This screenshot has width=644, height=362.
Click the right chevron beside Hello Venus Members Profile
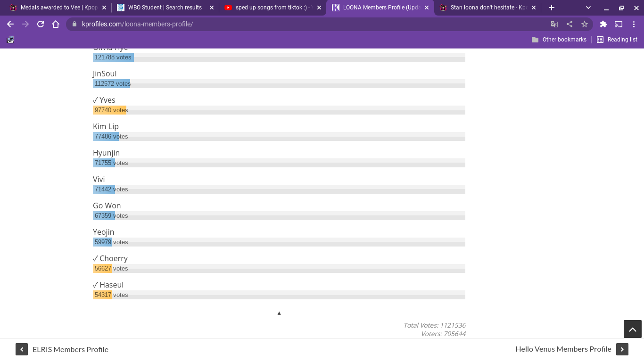point(622,349)
